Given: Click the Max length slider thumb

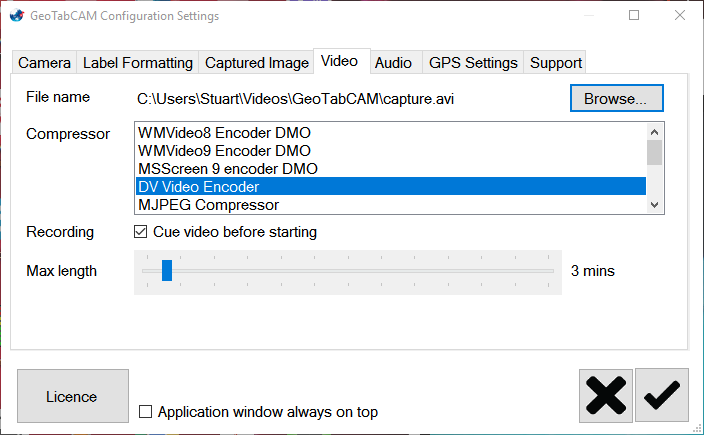Looking at the screenshot, I should tap(167, 271).
